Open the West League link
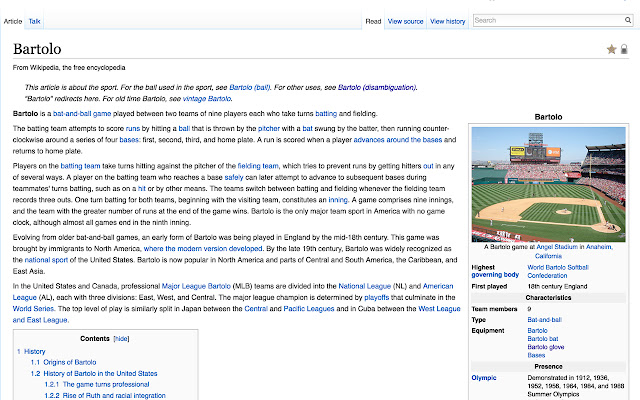640x400 pixels. 439,309
